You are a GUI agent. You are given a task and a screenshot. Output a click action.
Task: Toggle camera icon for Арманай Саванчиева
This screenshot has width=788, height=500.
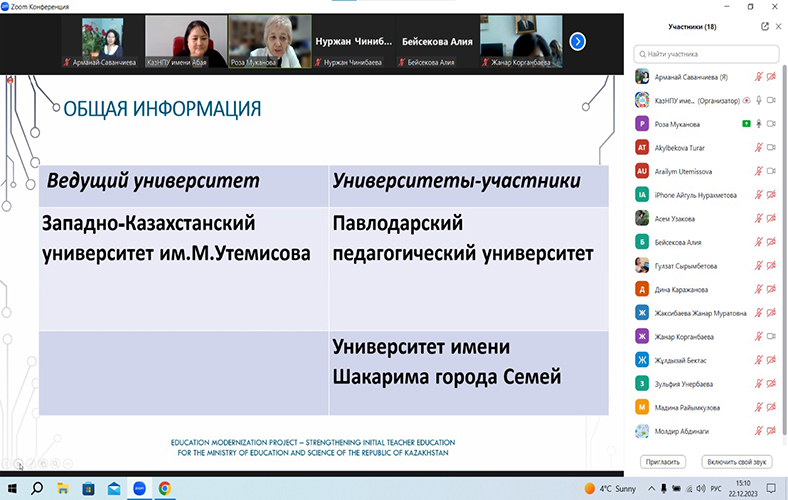coord(771,76)
